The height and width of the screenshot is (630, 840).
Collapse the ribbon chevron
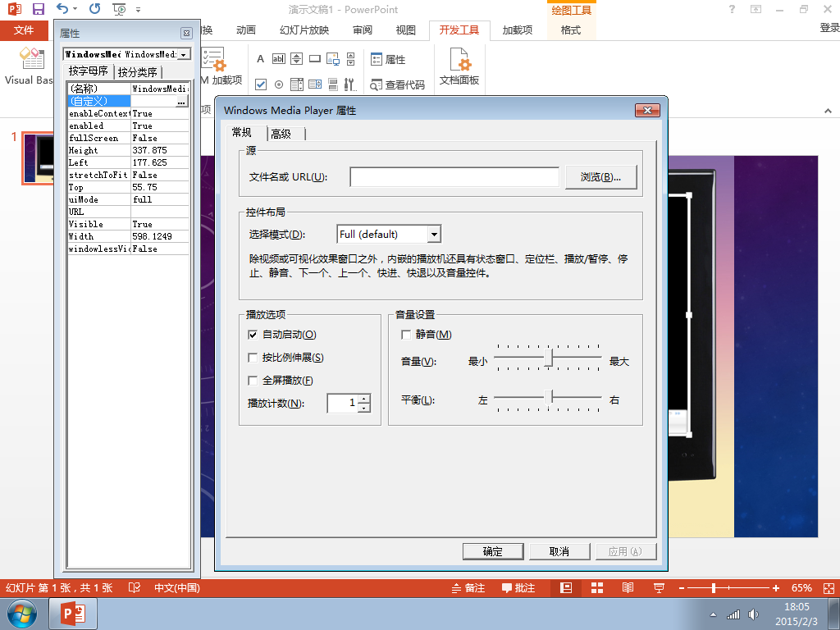pyautogui.click(x=829, y=111)
